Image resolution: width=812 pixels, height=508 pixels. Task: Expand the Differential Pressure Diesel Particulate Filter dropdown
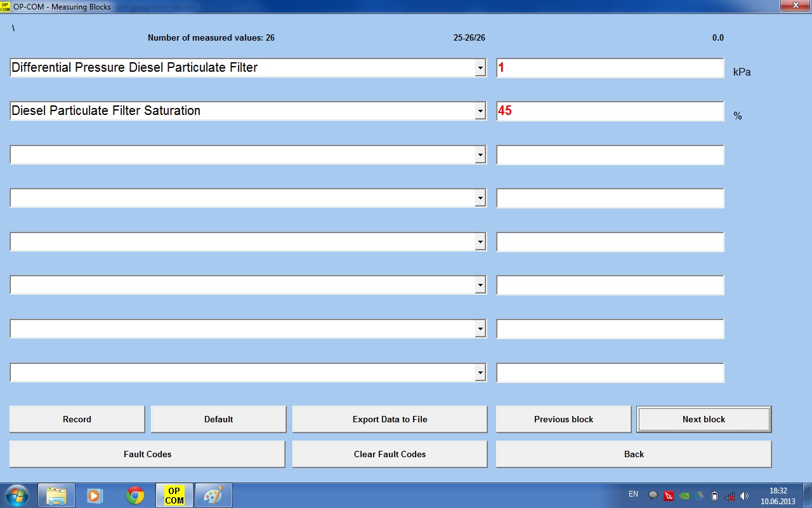pyautogui.click(x=480, y=68)
